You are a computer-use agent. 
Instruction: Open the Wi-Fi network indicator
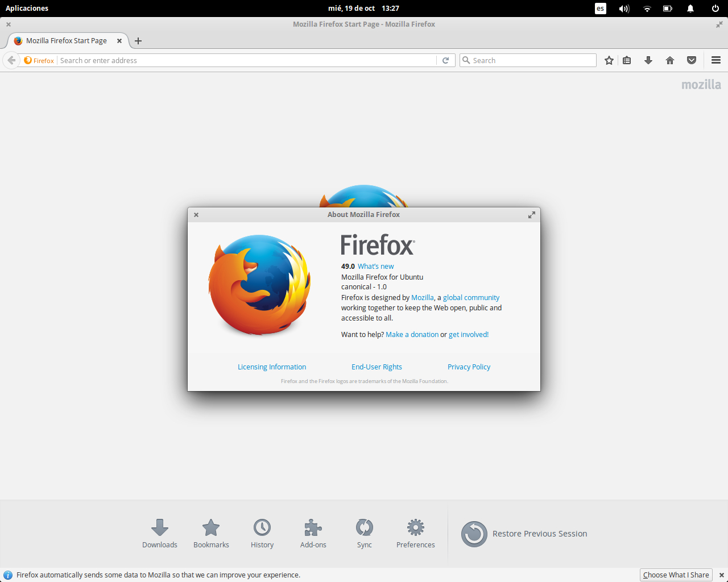point(647,9)
